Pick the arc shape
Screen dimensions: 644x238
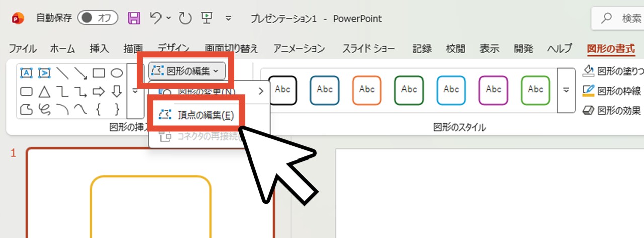pyautogui.click(x=62, y=109)
